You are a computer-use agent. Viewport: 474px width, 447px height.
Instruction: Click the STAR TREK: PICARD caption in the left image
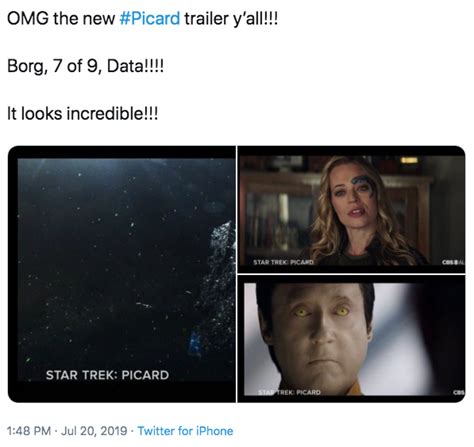coord(107,375)
